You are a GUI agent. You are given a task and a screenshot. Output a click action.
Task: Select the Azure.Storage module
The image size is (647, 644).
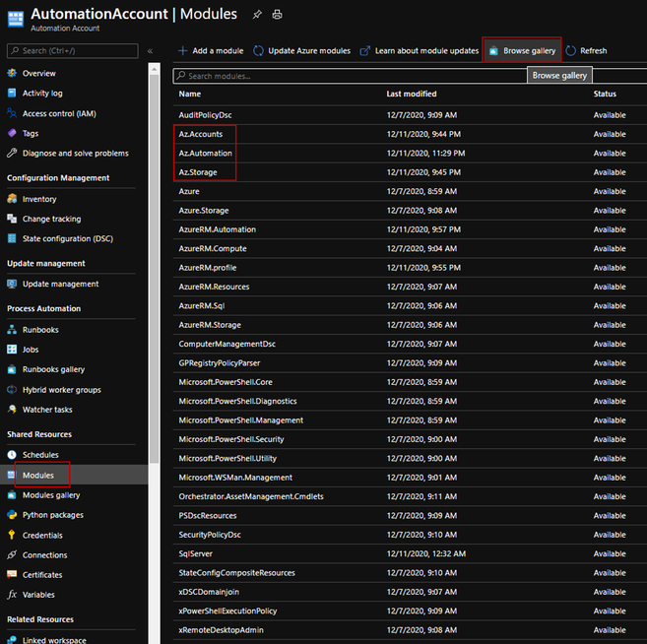click(204, 211)
